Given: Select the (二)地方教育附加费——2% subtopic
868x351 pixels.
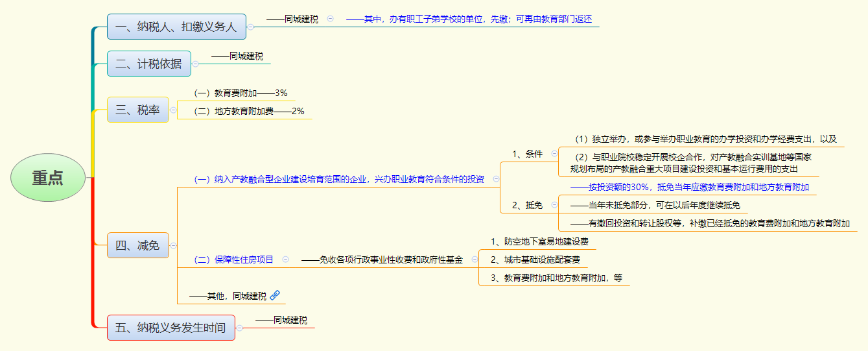Looking at the screenshot, I should 249,111.
